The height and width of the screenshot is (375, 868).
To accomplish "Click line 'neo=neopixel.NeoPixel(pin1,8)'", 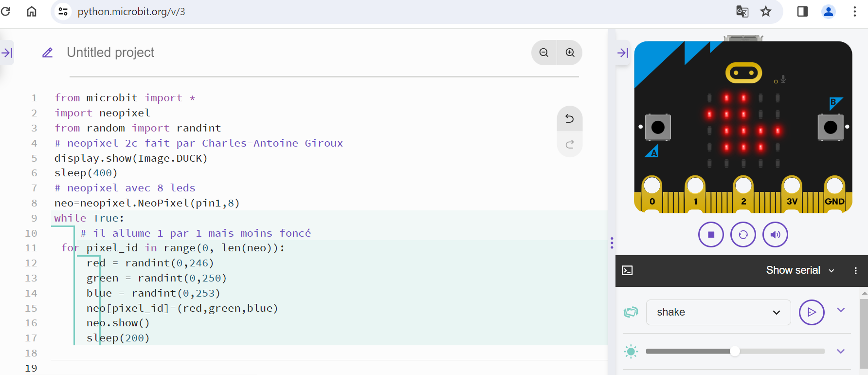I will pos(147,203).
